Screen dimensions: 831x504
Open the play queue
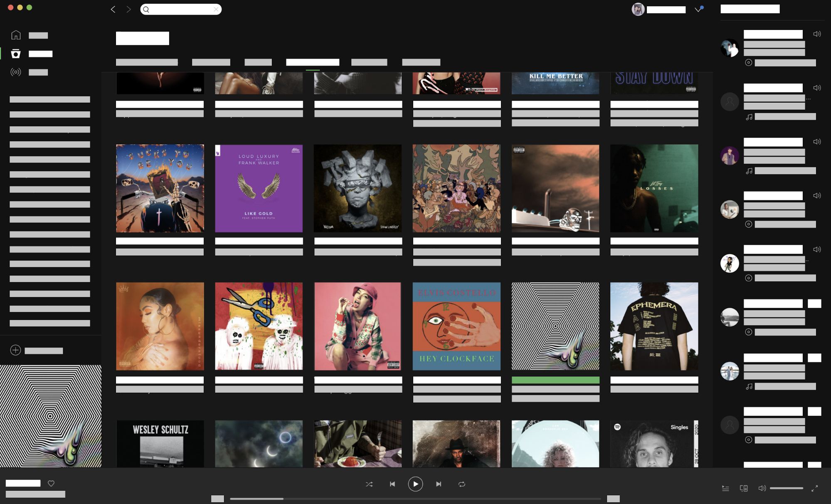[725, 488]
